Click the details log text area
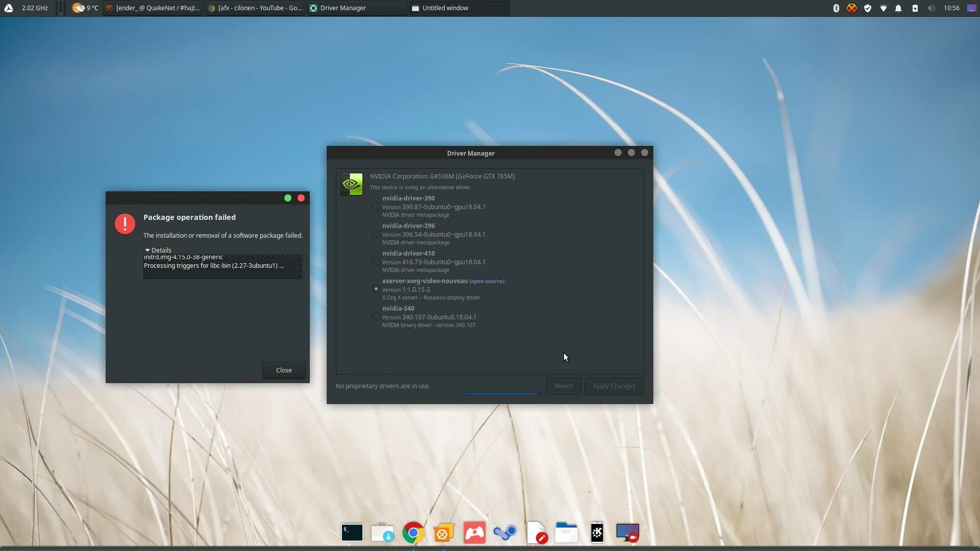The width and height of the screenshot is (980, 551). pyautogui.click(x=223, y=267)
